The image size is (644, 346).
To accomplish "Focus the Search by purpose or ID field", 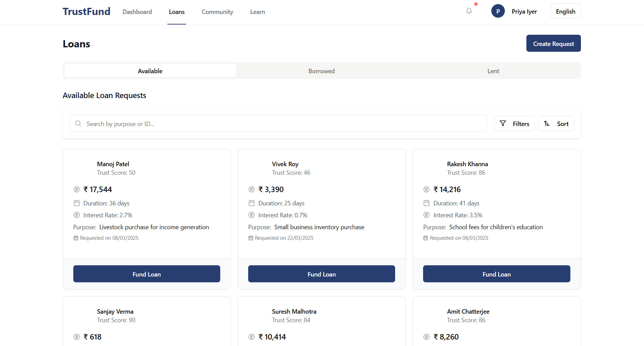I will [278, 123].
